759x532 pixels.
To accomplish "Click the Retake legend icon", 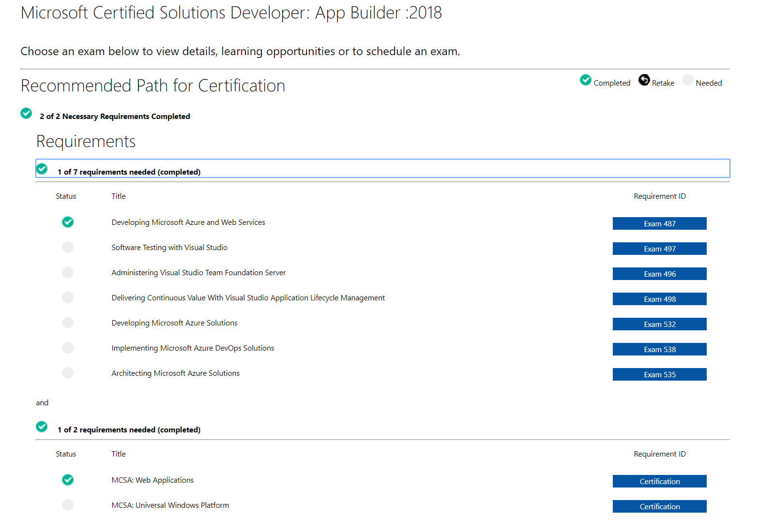I will [x=644, y=80].
